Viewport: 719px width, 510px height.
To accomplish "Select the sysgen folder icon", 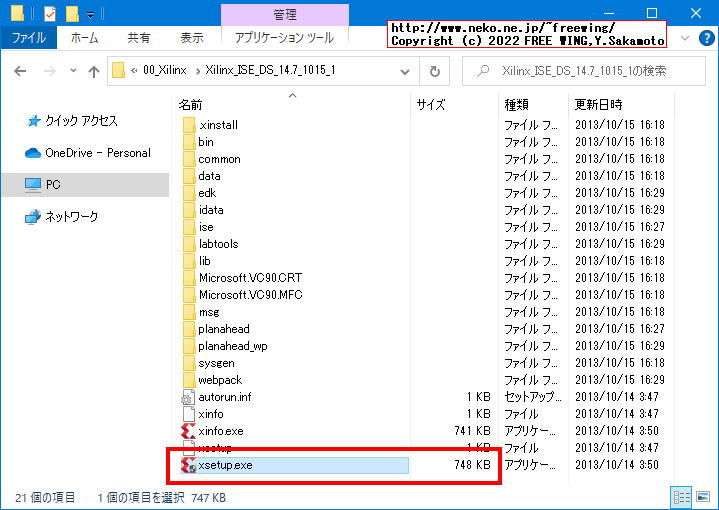I will (x=188, y=363).
